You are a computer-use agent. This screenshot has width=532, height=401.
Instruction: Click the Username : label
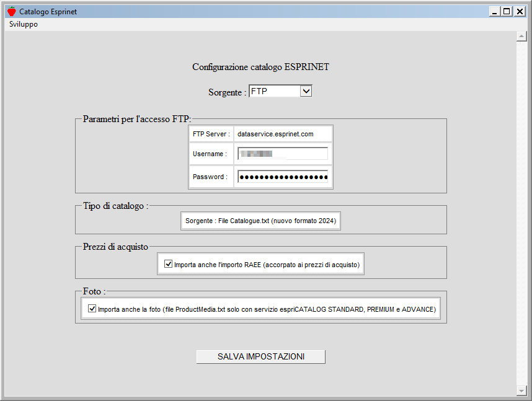210,154
